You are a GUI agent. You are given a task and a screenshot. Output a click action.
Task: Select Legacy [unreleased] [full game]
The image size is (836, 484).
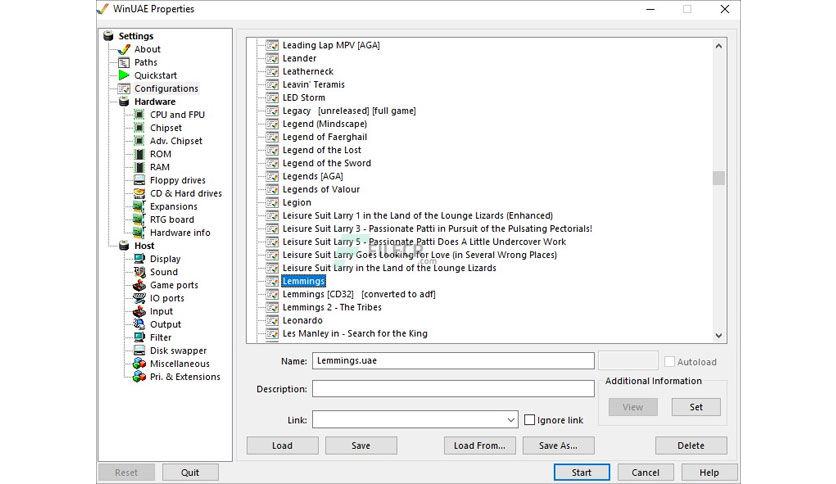(349, 111)
